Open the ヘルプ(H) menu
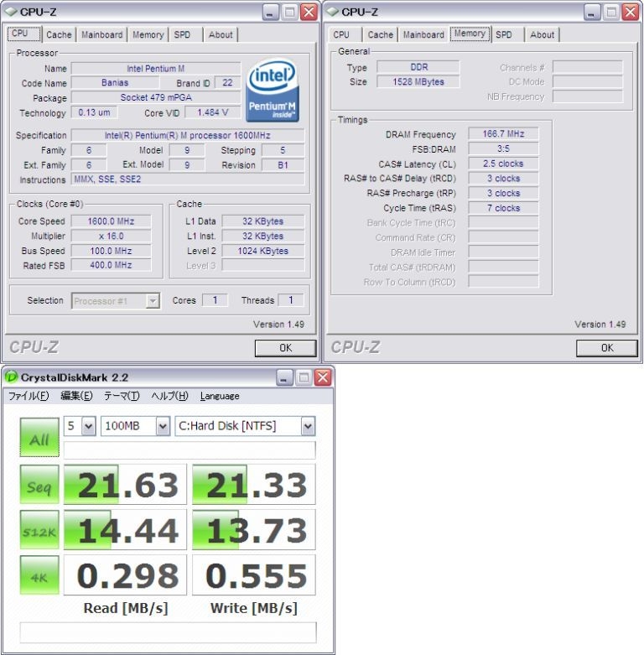Screen dimensions: 644x655 (169, 396)
